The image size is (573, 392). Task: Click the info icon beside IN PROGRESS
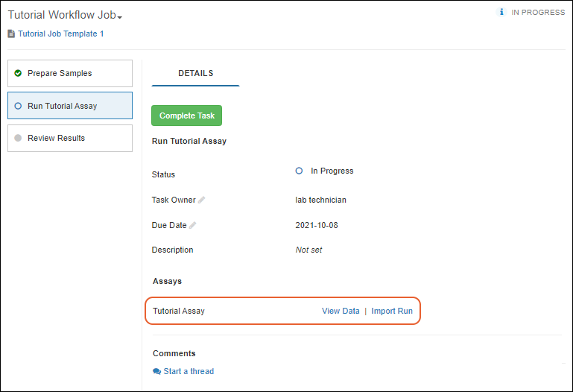pyautogui.click(x=501, y=12)
